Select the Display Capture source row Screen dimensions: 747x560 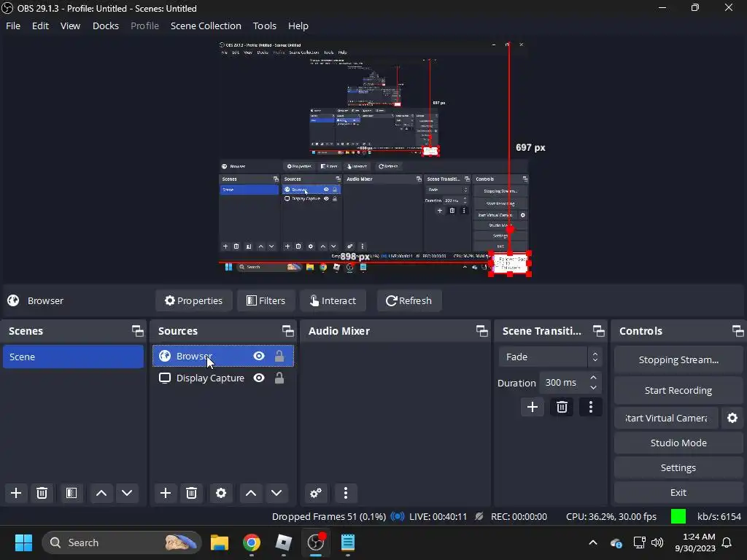[223, 378]
